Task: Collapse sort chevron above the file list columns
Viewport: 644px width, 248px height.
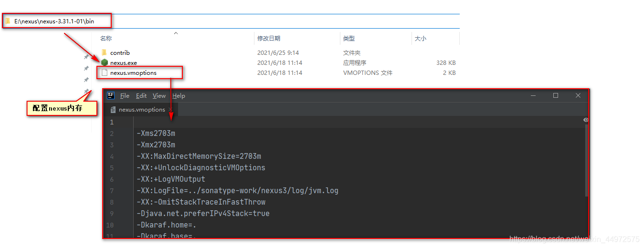Action: click(x=176, y=33)
